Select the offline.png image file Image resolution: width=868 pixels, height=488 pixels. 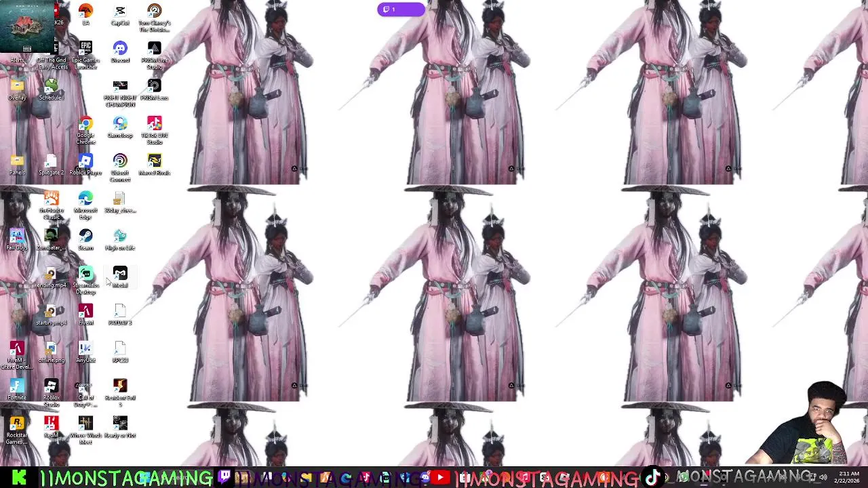51,352
